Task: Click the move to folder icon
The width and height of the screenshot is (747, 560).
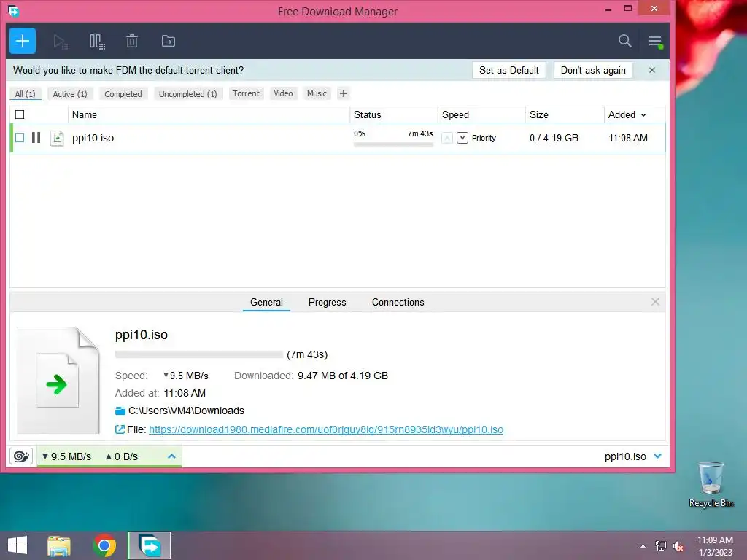Action: 169,41
